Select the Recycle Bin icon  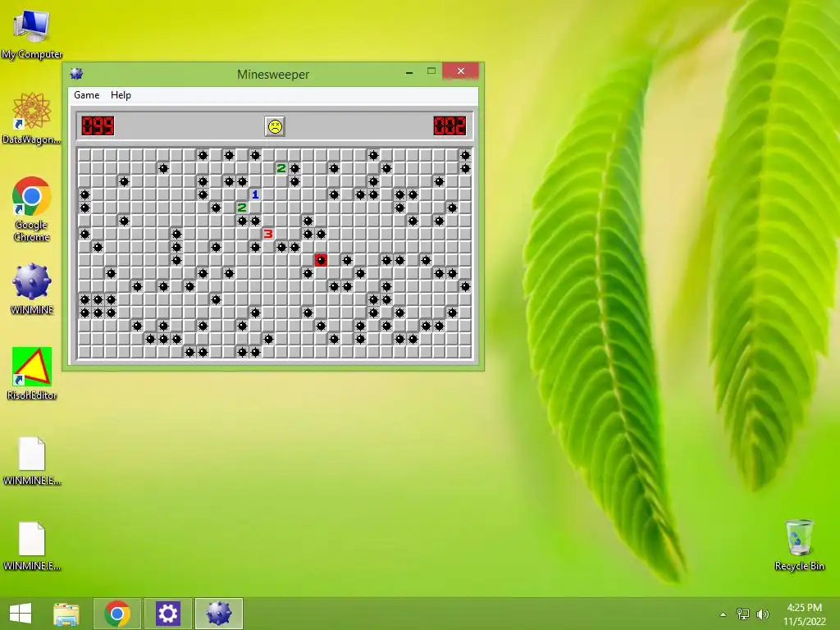(x=799, y=545)
